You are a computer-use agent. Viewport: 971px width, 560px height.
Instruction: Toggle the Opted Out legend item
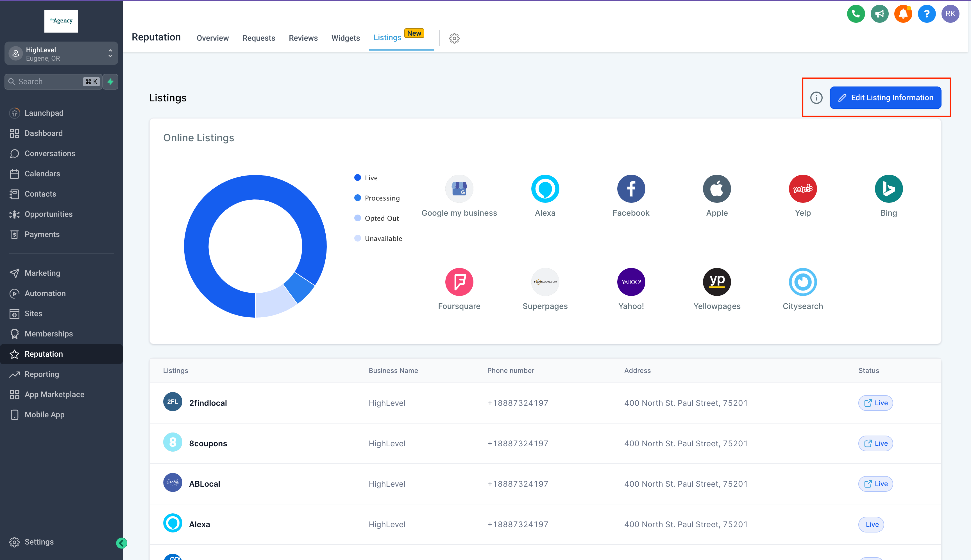377,218
